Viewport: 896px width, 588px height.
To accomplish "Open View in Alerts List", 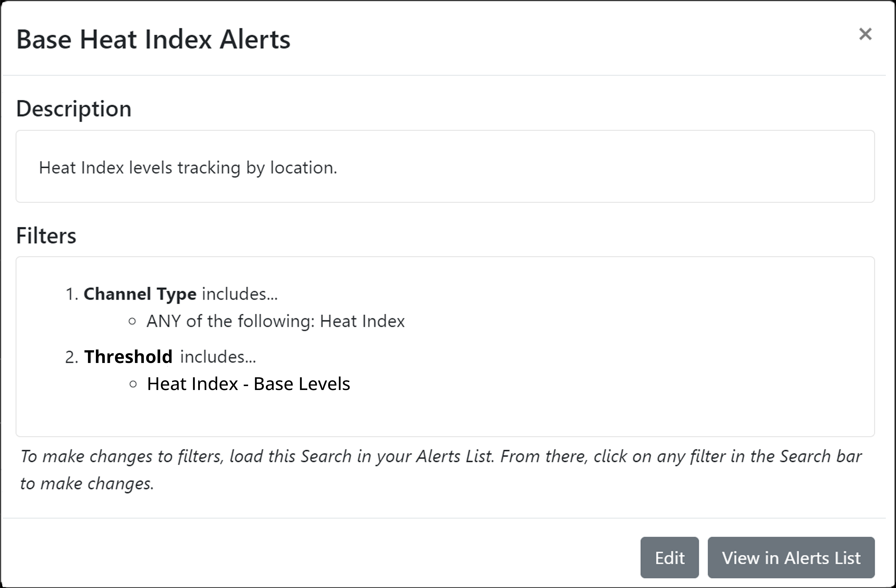I will coord(791,558).
